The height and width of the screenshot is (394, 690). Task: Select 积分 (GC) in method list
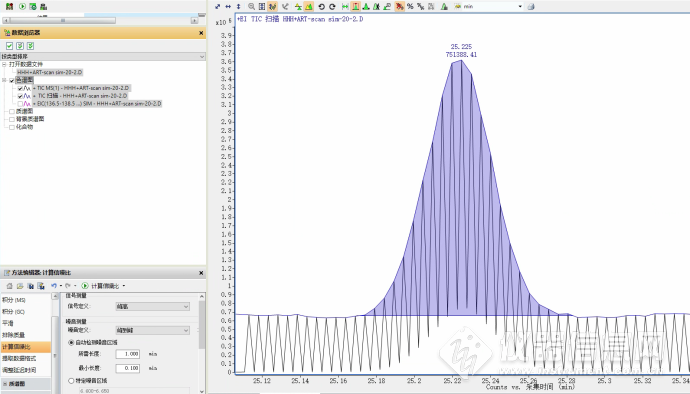click(13, 312)
